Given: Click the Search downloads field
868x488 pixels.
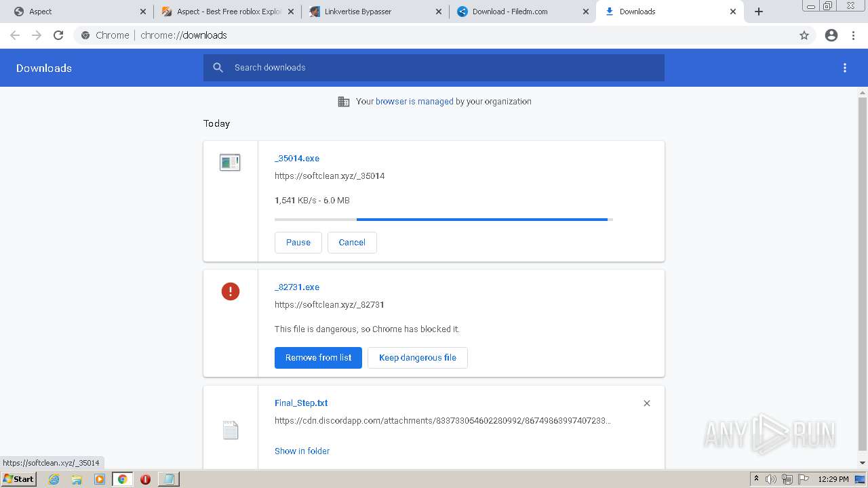Looking at the screenshot, I should pyautogui.click(x=434, y=68).
